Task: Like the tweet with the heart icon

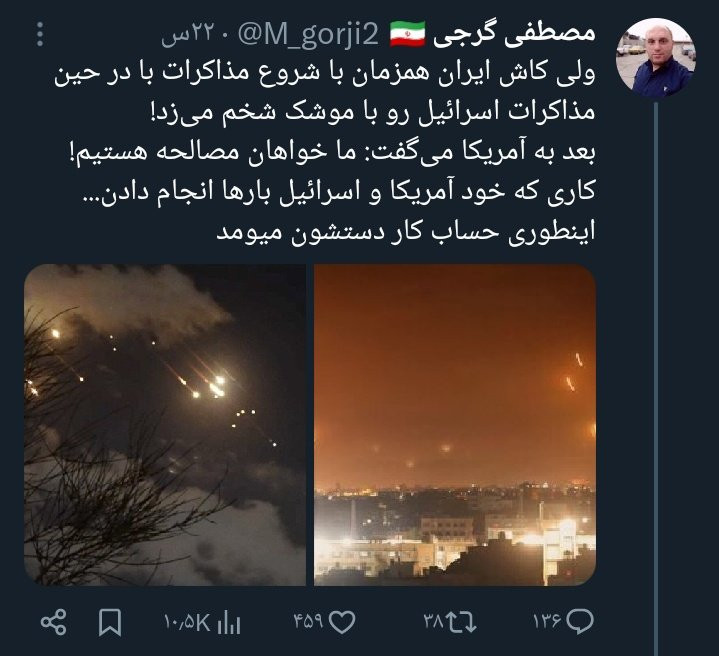Action: click(342, 622)
